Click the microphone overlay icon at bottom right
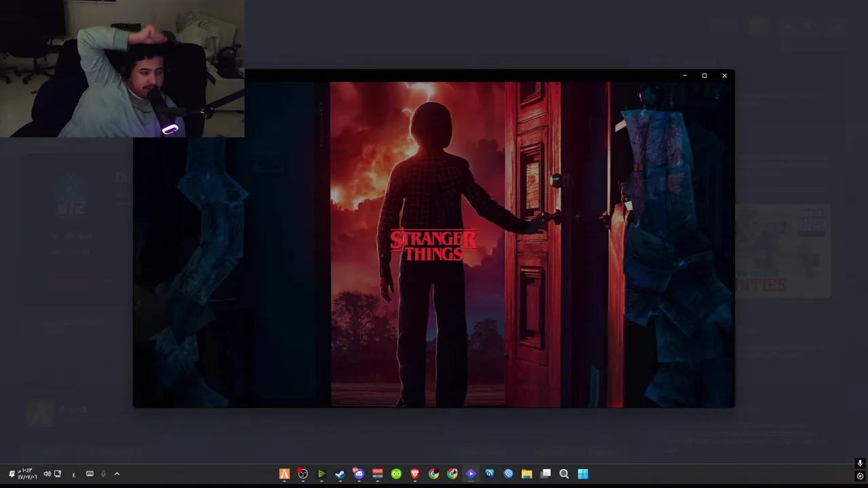The height and width of the screenshot is (488, 868). click(x=860, y=464)
